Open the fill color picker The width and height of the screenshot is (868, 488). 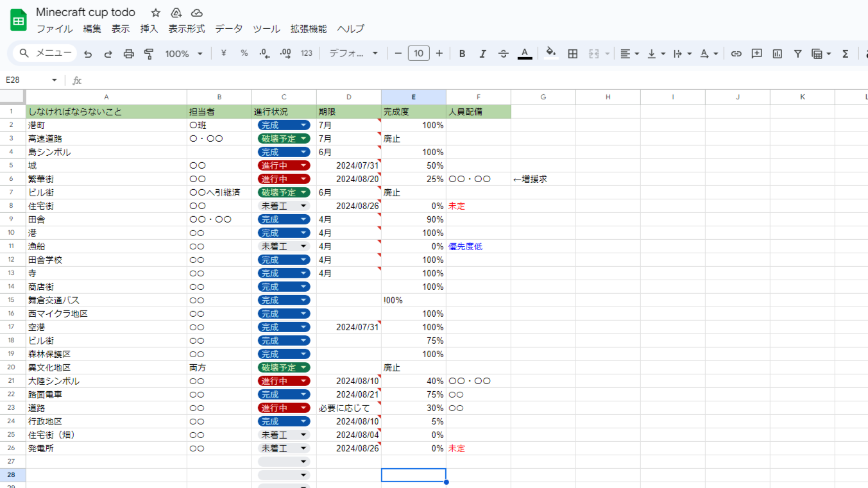click(x=550, y=53)
